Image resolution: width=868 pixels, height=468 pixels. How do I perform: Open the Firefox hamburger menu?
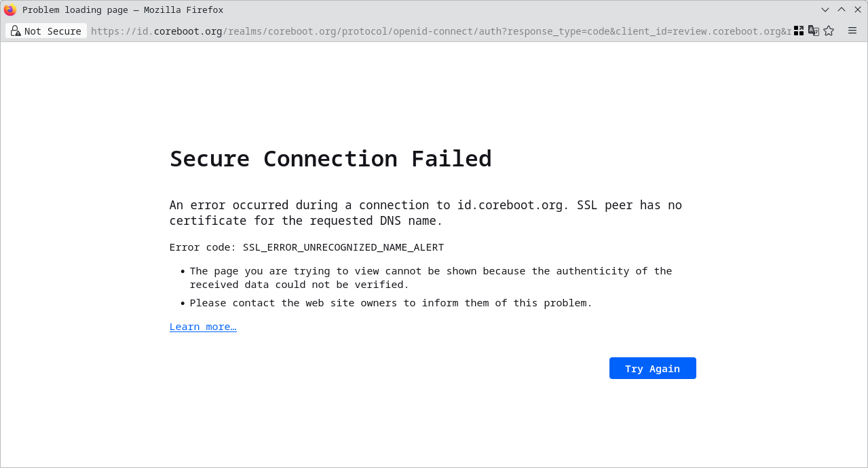[852, 31]
